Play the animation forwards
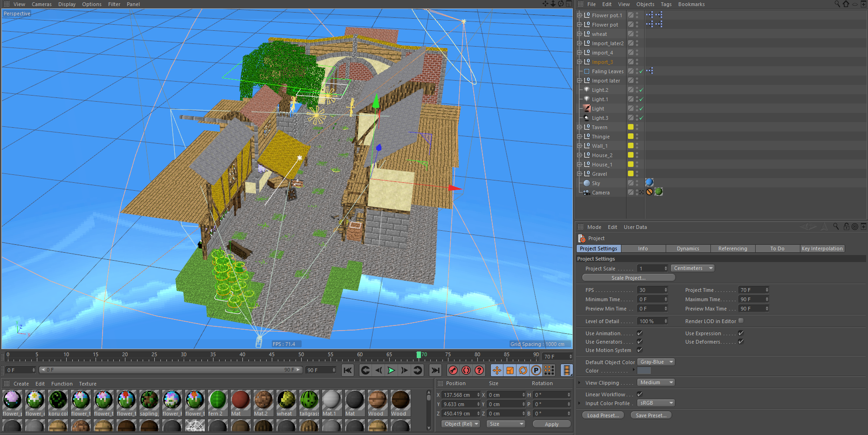Screen dimensions: 868x435 (x=392, y=370)
